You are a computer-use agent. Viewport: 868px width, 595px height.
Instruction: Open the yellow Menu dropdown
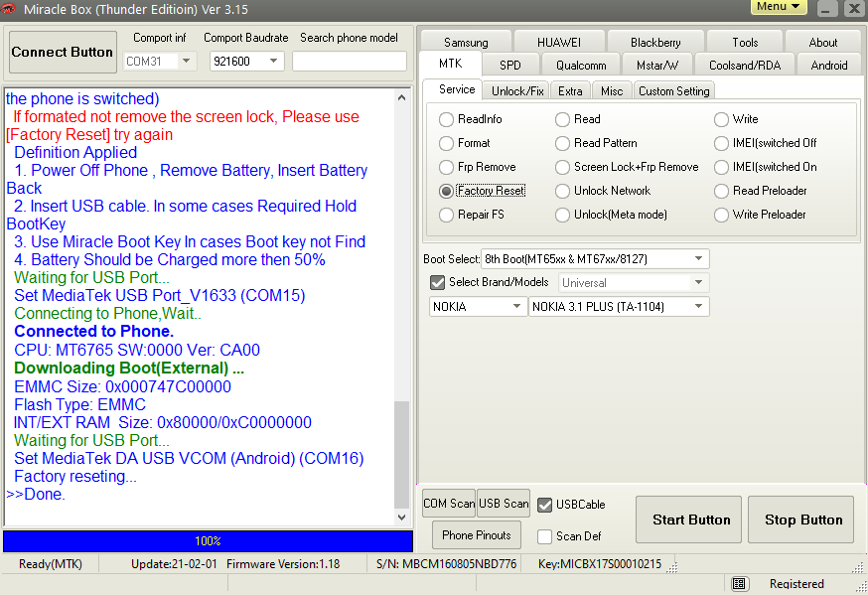click(x=779, y=7)
